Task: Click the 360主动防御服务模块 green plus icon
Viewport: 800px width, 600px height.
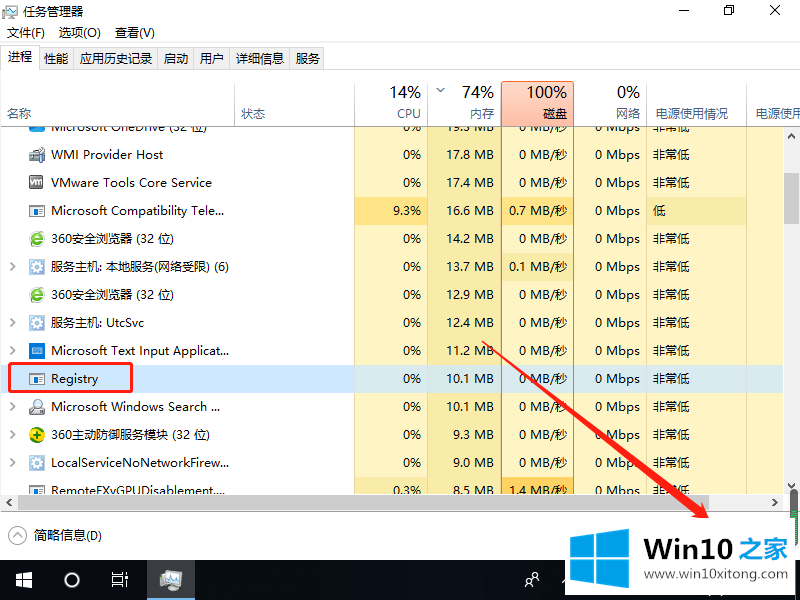Action: (37, 435)
